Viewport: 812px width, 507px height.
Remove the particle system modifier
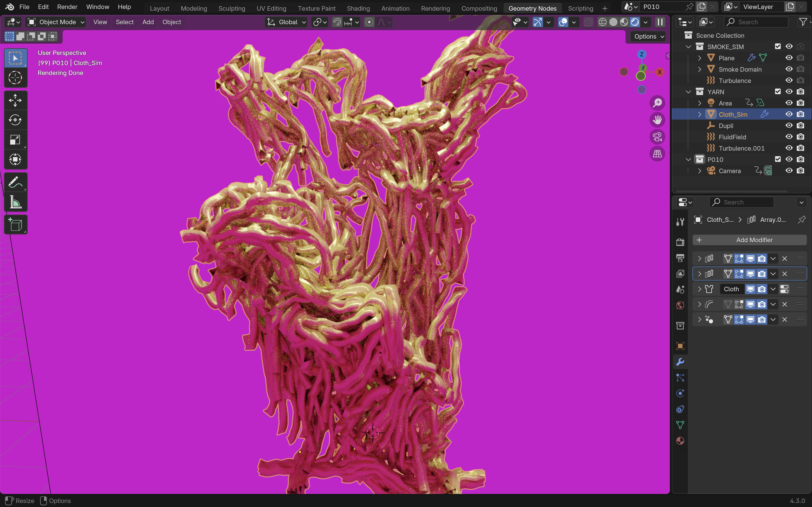point(784,319)
